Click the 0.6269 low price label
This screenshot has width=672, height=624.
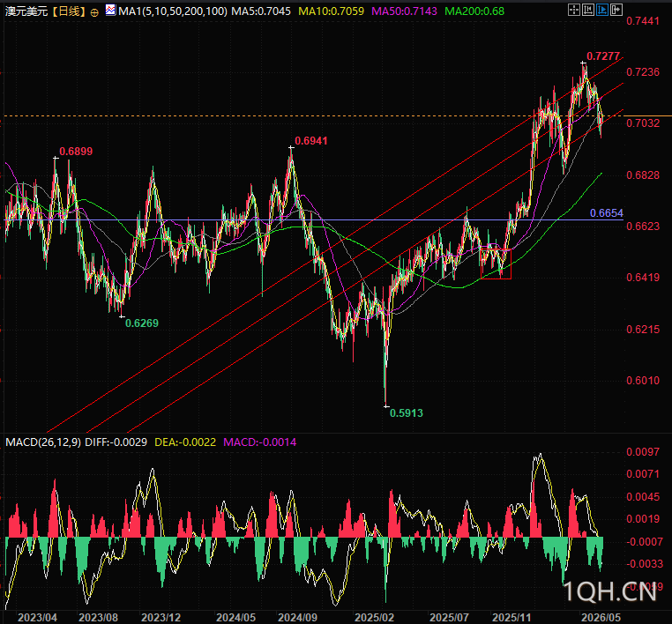point(141,323)
